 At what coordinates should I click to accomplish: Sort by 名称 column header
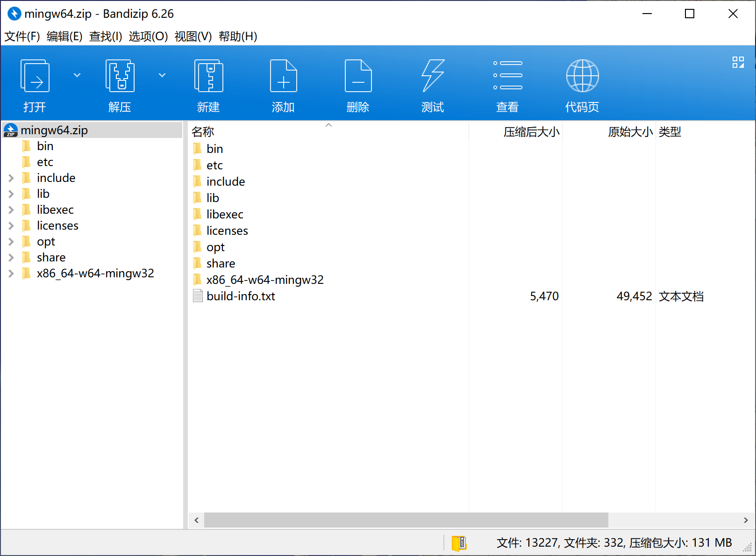point(328,132)
